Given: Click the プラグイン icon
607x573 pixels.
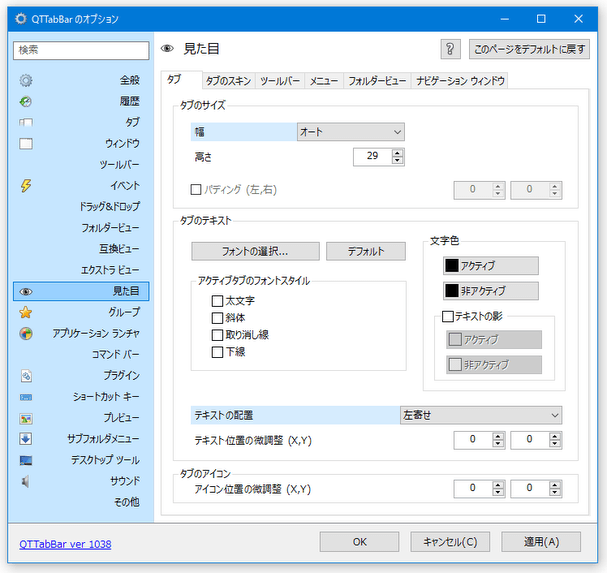Looking at the screenshot, I should click(26, 376).
